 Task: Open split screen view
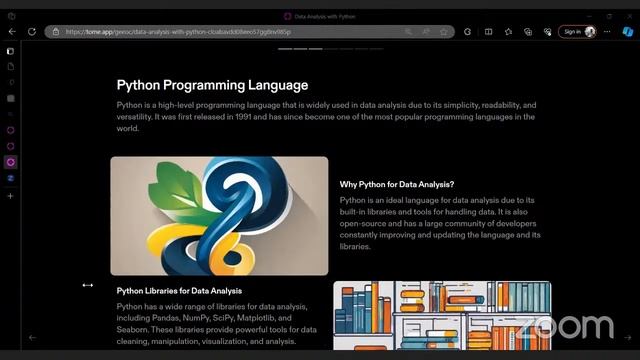point(488,31)
